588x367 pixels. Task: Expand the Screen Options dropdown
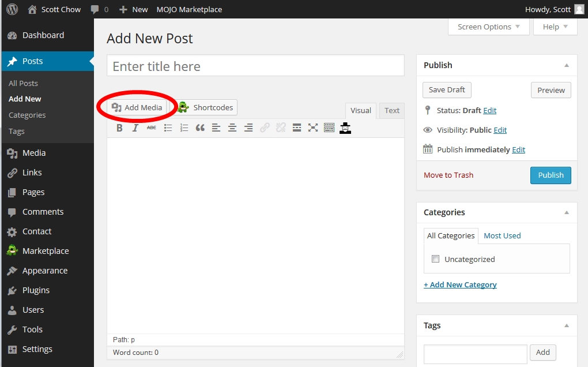pos(489,27)
